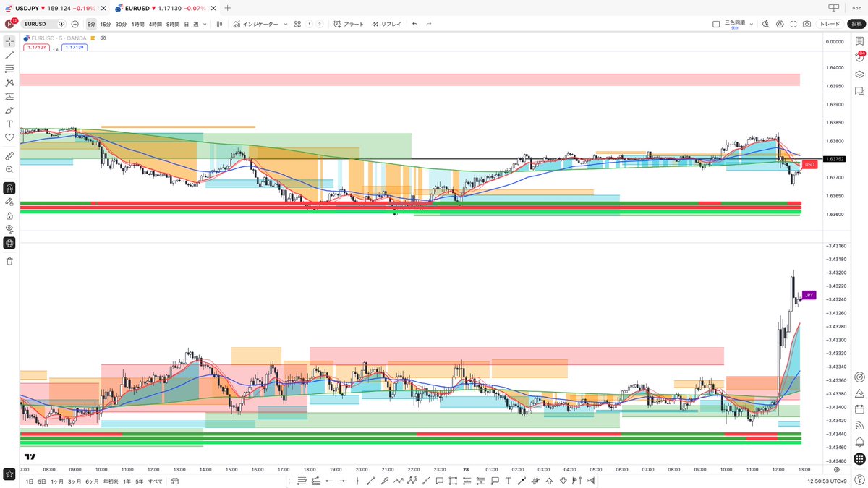Select the text annotation tool

(9, 124)
